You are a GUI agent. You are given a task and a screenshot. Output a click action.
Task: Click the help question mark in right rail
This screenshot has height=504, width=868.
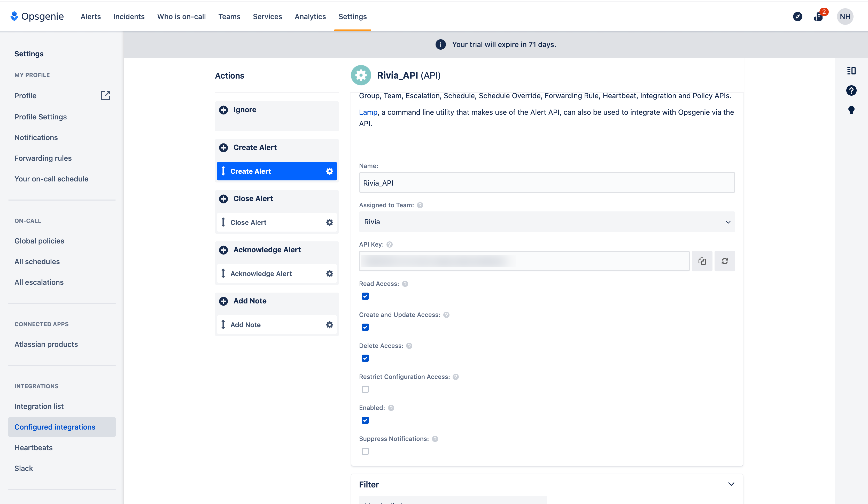tap(851, 91)
